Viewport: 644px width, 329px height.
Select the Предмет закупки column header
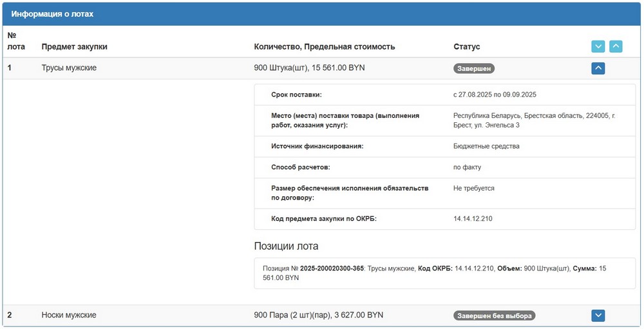[74, 46]
